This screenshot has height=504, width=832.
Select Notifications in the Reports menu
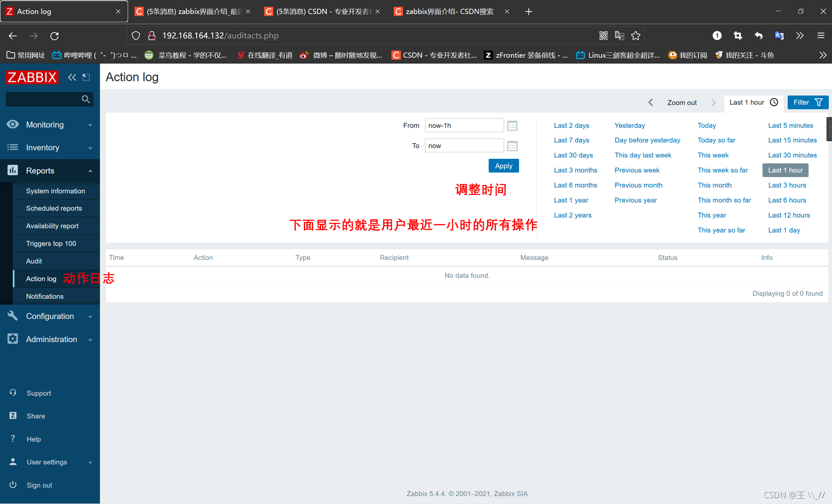45,296
